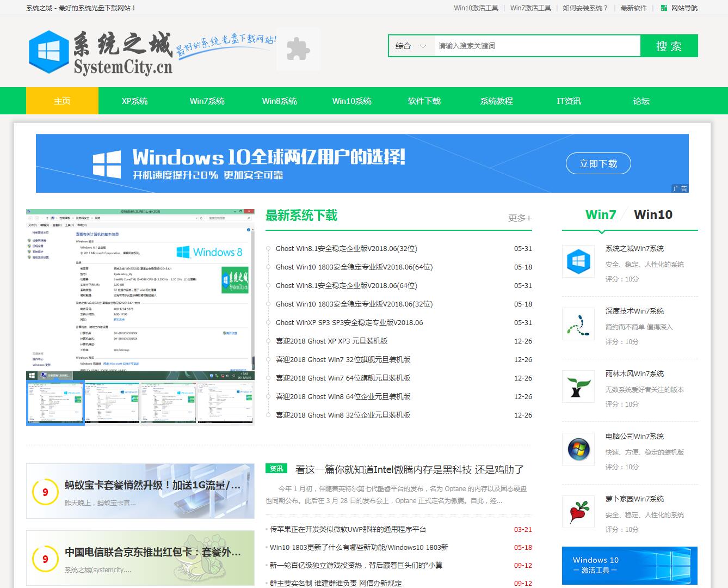Screen dimensions: 728x588
Task: Click the 网站导航 top link
Action: 684,8
